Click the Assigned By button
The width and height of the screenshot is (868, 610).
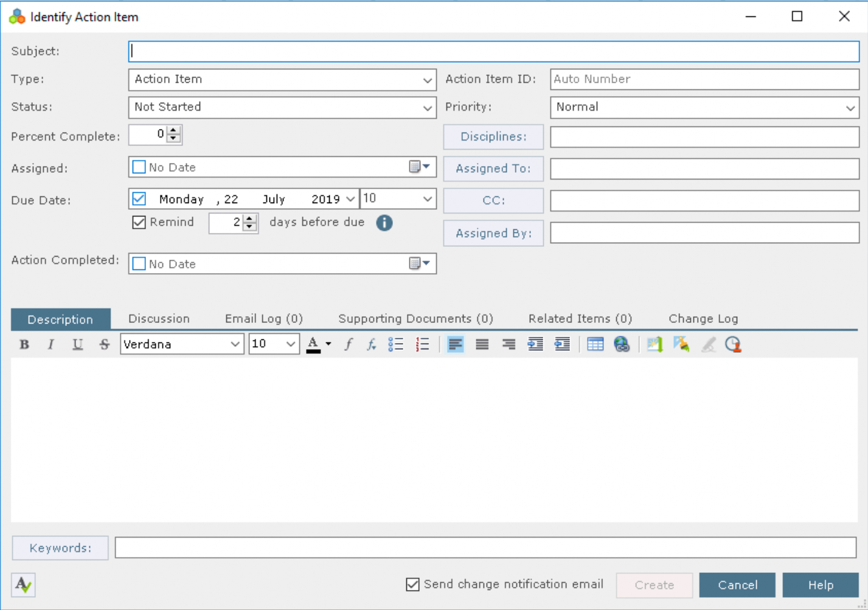pos(493,233)
